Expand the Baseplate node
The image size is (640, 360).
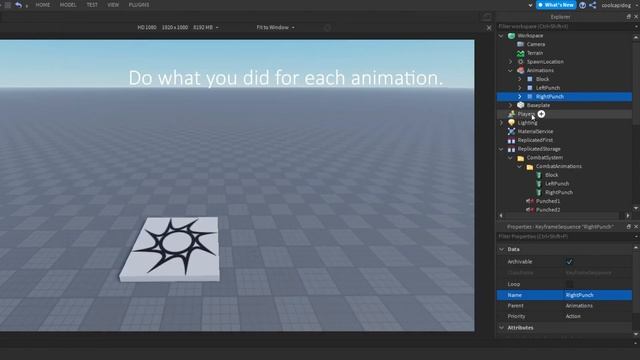[511, 105]
